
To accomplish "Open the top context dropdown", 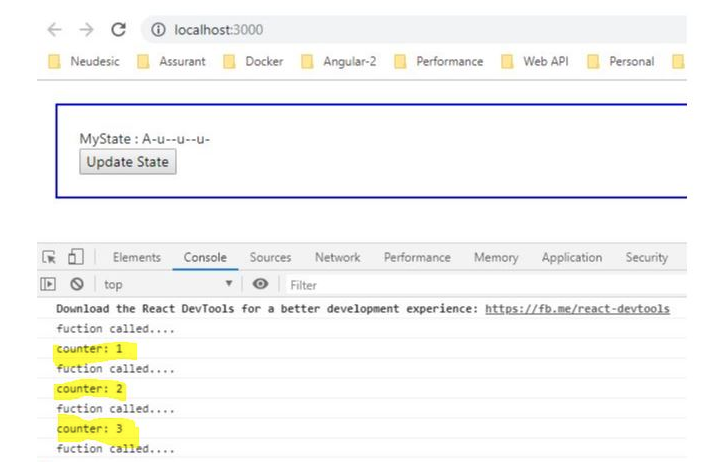I will (x=168, y=285).
